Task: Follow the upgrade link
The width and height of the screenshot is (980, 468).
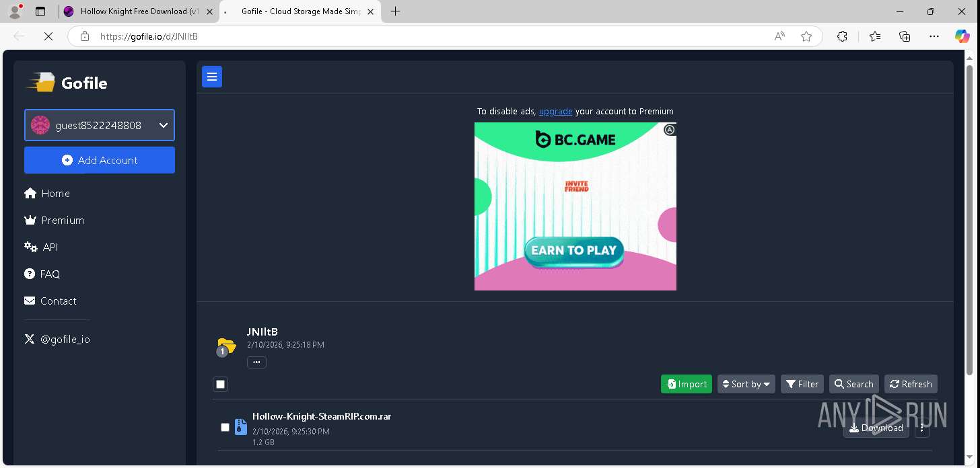Action: click(555, 112)
